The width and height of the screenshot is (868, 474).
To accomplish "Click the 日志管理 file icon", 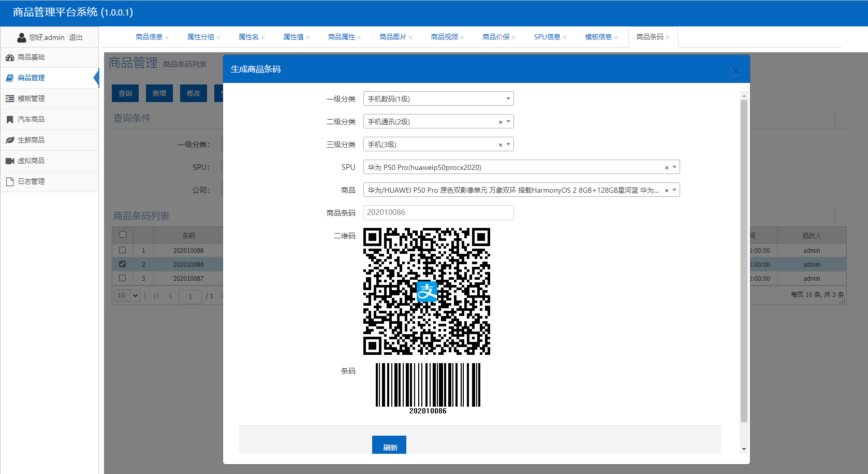I will (x=10, y=182).
